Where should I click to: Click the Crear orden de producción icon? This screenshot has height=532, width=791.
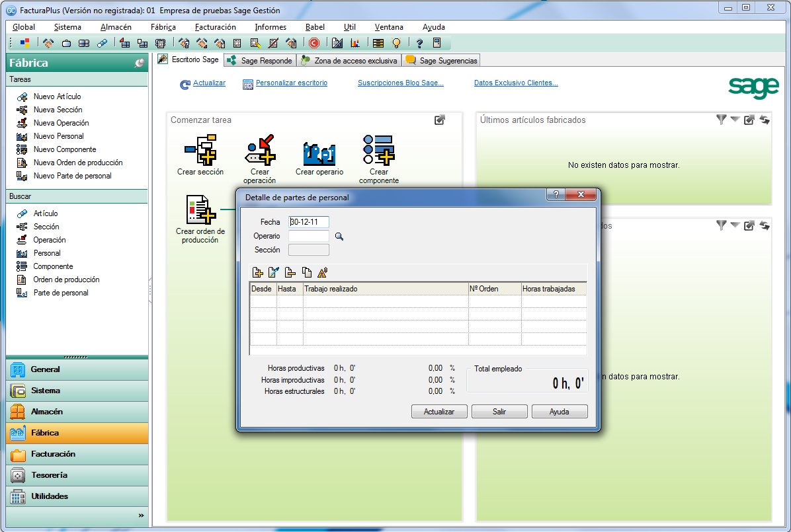pos(200,209)
